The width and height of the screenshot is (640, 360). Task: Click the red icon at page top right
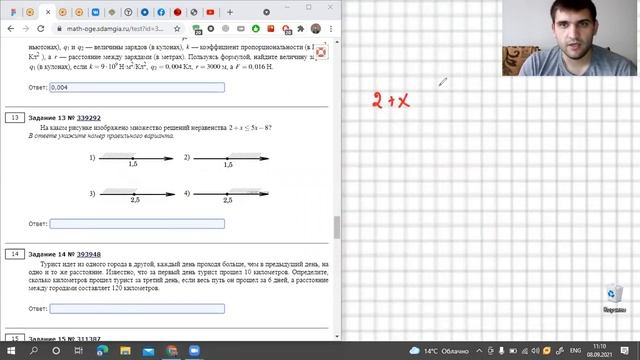click(x=322, y=52)
